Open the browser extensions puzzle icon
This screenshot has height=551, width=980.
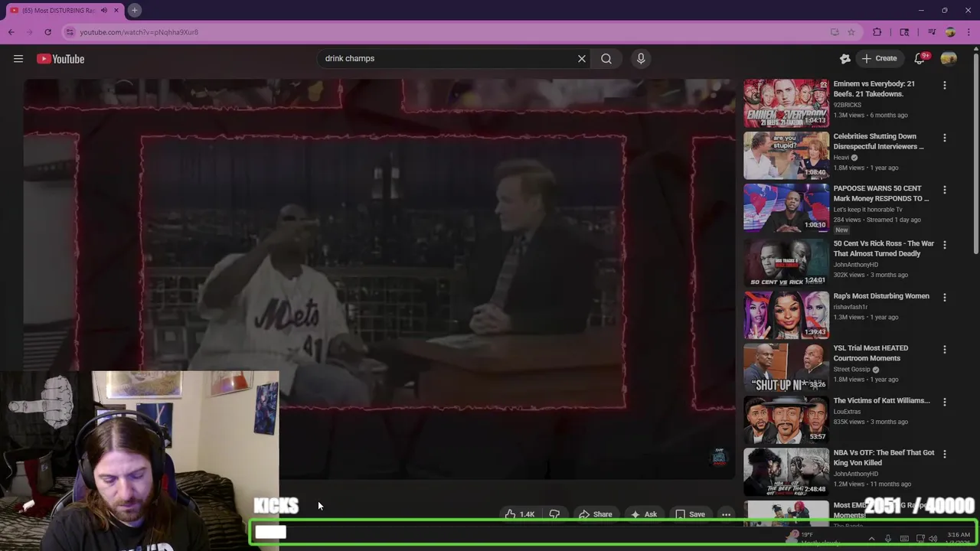[877, 32]
